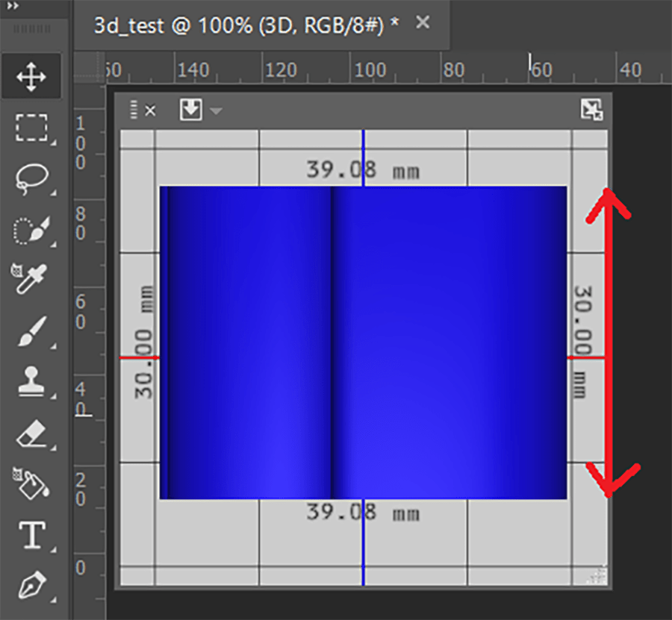The image size is (672, 620).
Task: Select the Rectangular Marquee tool
Action: (x=31, y=128)
